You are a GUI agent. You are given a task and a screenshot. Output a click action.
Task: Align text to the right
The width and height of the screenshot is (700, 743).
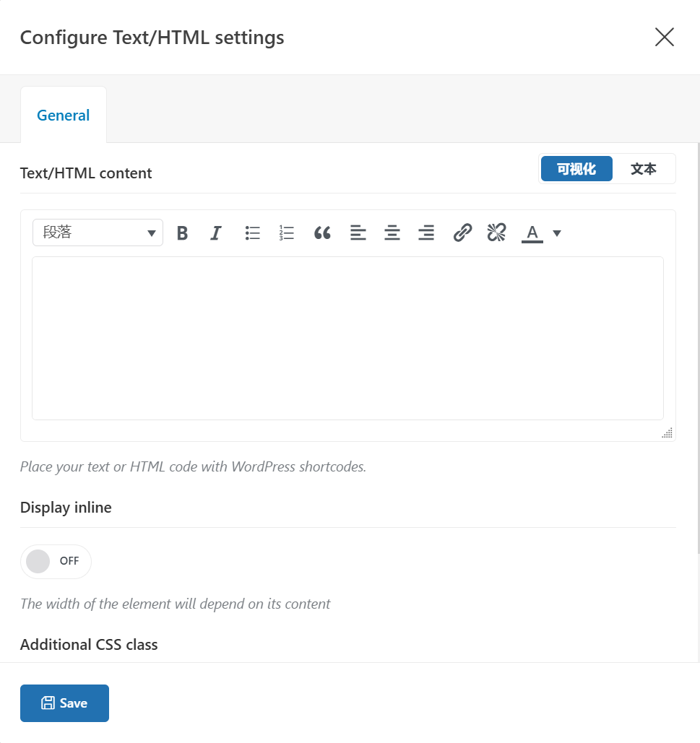(426, 233)
